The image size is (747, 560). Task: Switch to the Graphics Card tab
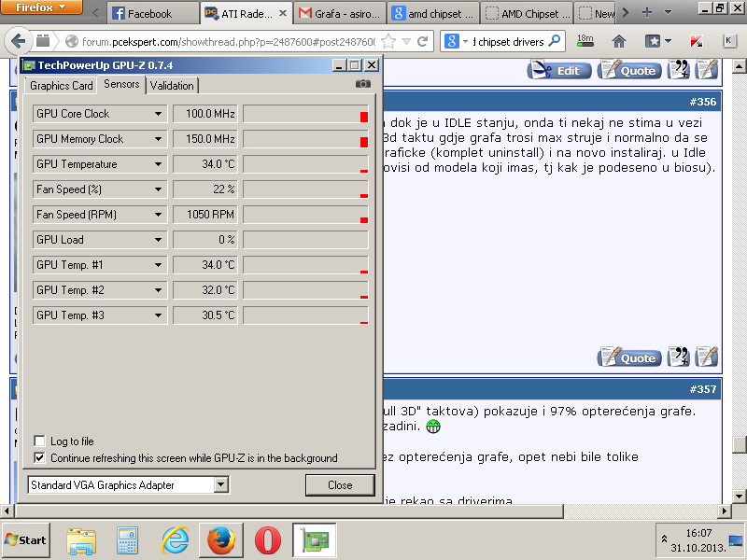tap(61, 85)
